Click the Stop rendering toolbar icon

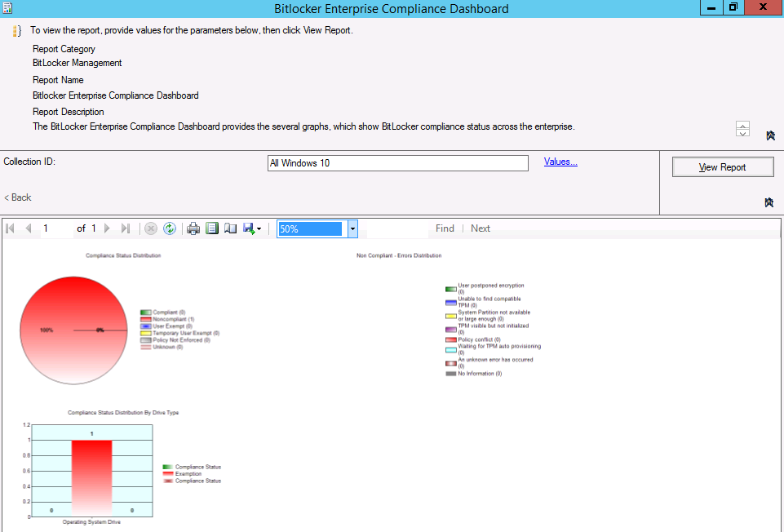[x=150, y=228]
